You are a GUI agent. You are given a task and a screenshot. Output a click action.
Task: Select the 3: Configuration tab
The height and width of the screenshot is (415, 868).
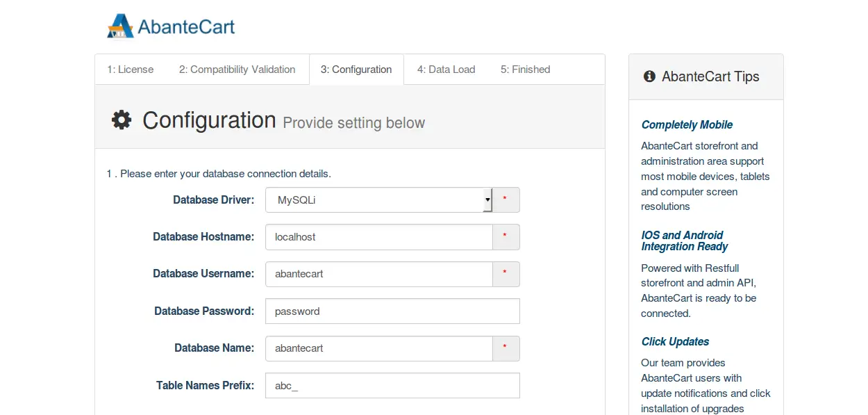[356, 70]
